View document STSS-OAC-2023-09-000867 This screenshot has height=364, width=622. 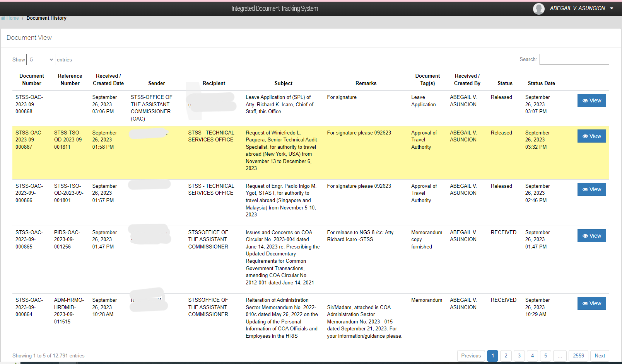[591, 136]
